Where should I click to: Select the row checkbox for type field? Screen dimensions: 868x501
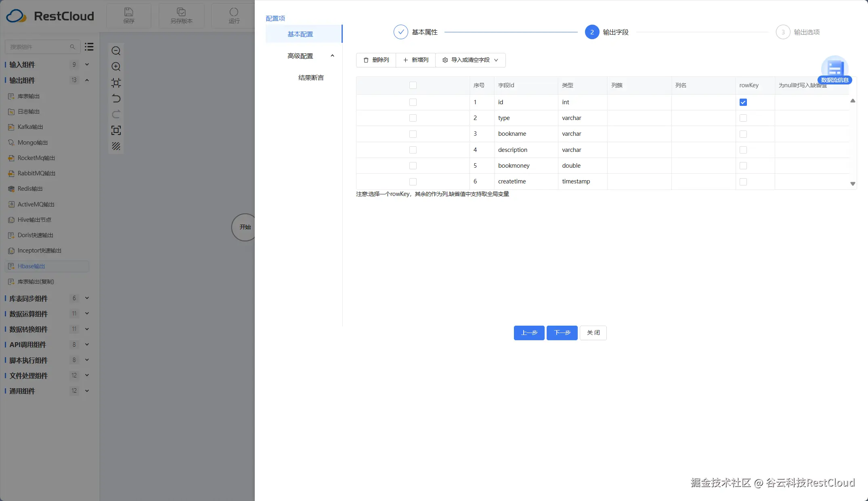tap(413, 118)
